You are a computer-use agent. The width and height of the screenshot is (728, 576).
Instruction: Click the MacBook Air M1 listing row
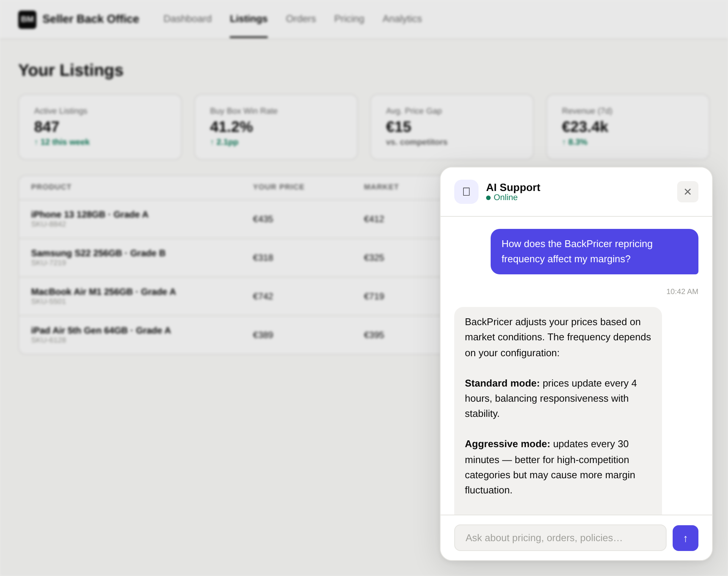pyautogui.click(x=227, y=296)
